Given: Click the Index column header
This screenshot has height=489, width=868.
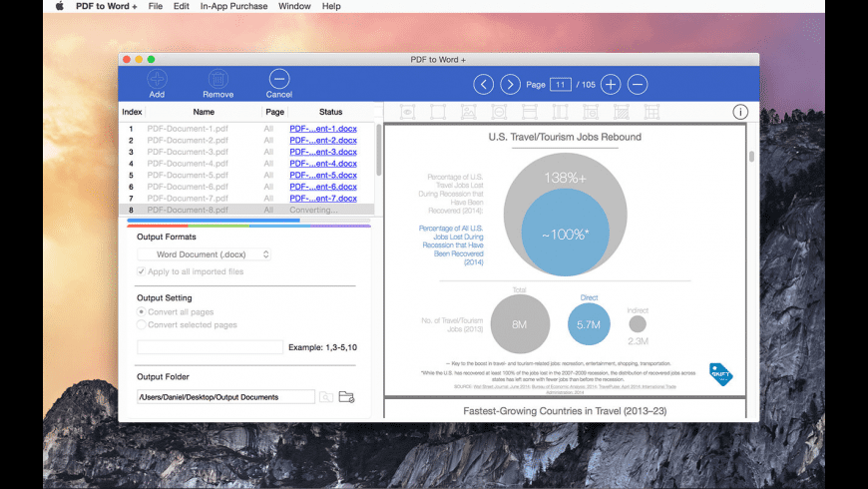Looking at the screenshot, I should (x=132, y=112).
